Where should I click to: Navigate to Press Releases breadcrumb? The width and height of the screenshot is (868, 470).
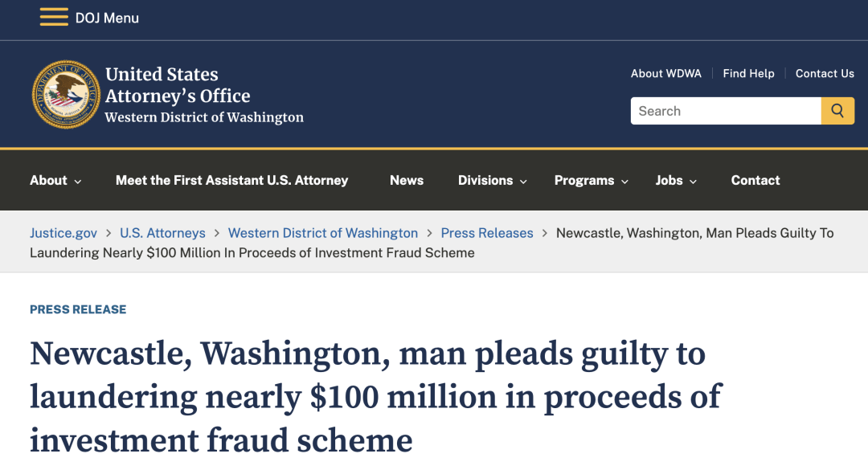pos(487,233)
